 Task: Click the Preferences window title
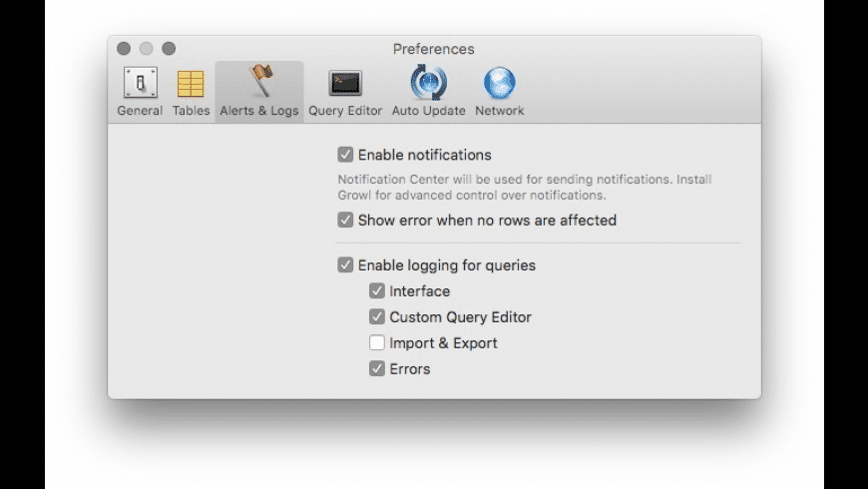(x=433, y=49)
